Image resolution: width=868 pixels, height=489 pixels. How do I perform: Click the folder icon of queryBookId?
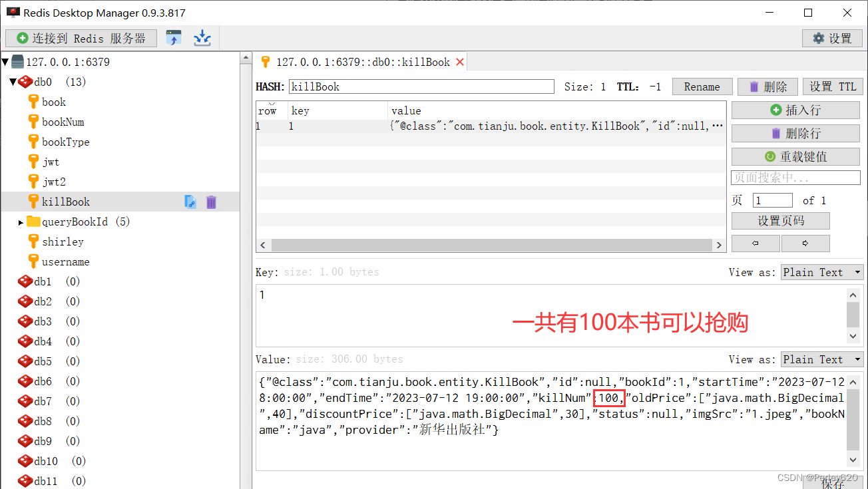33,222
